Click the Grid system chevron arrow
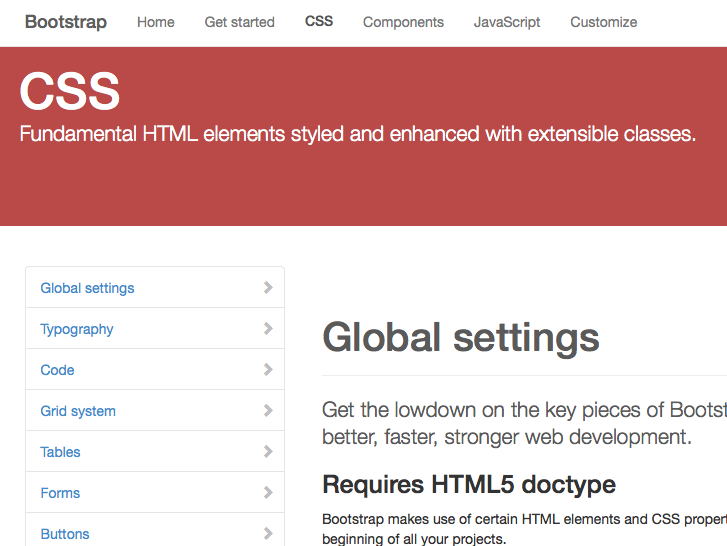The width and height of the screenshot is (727, 546). coord(268,410)
